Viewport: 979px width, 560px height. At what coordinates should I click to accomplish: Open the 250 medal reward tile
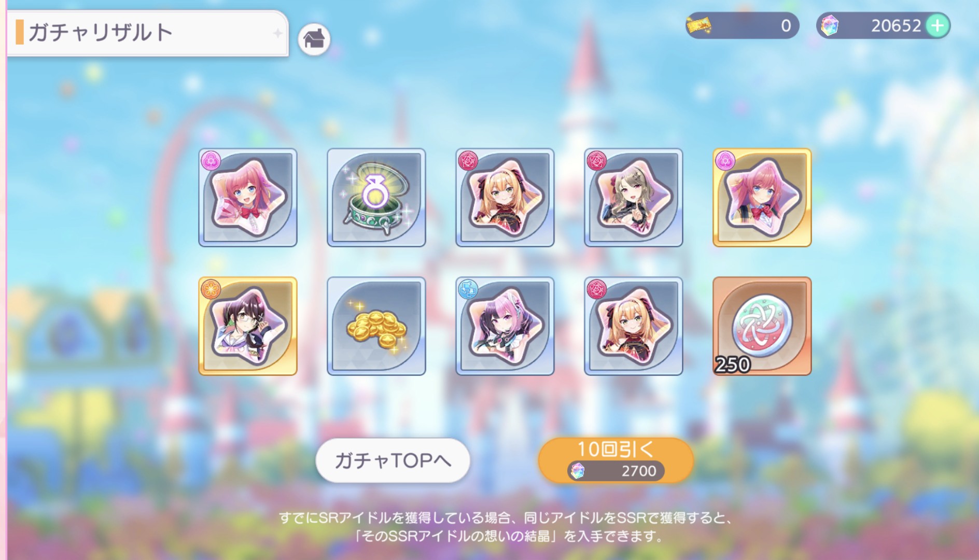point(762,326)
